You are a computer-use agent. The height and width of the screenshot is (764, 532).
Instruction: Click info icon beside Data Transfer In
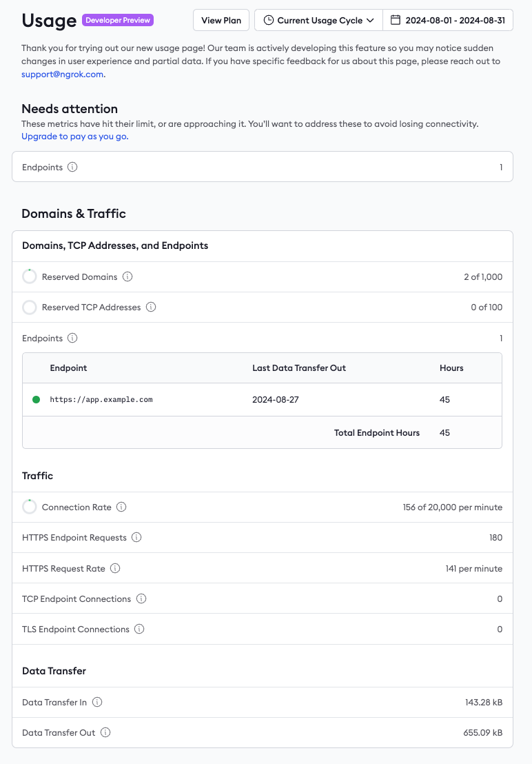point(97,702)
